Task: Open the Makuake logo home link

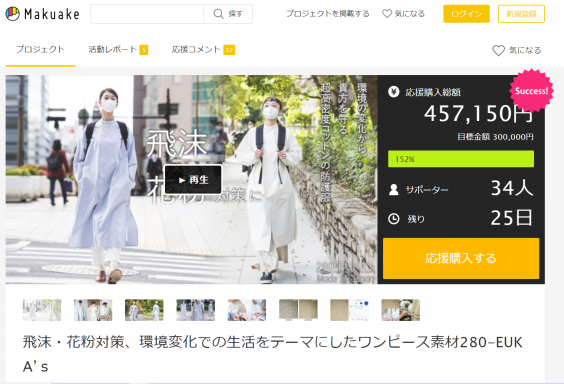Action: click(42, 14)
